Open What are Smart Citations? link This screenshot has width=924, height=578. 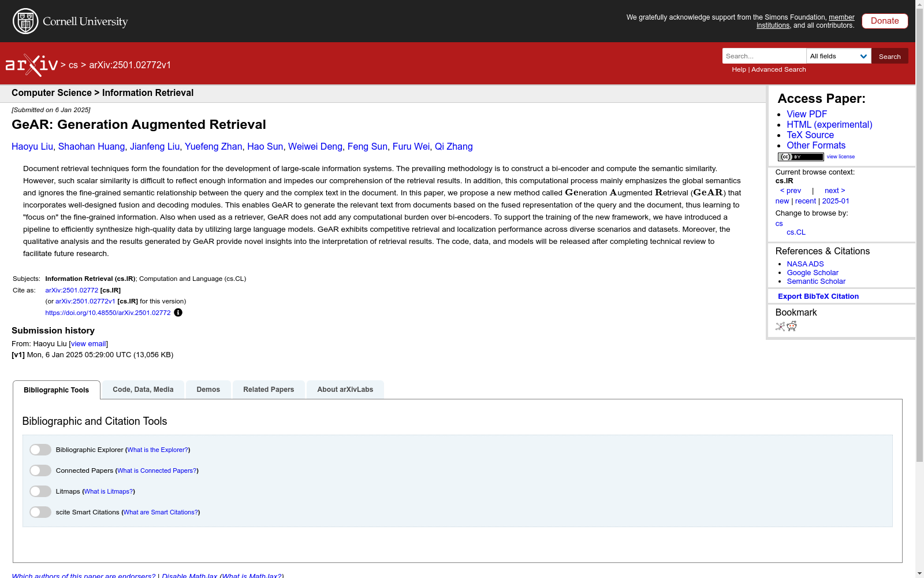pyautogui.click(x=161, y=512)
